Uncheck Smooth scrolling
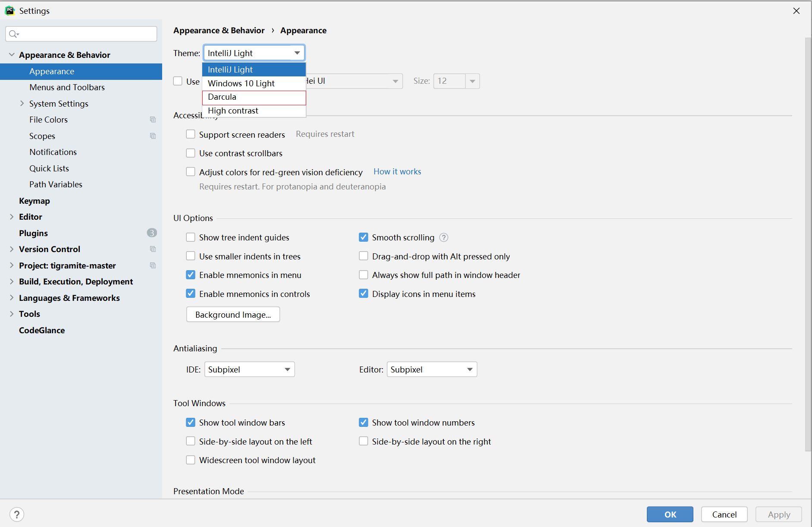The width and height of the screenshot is (812, 527). coord(364,237)
